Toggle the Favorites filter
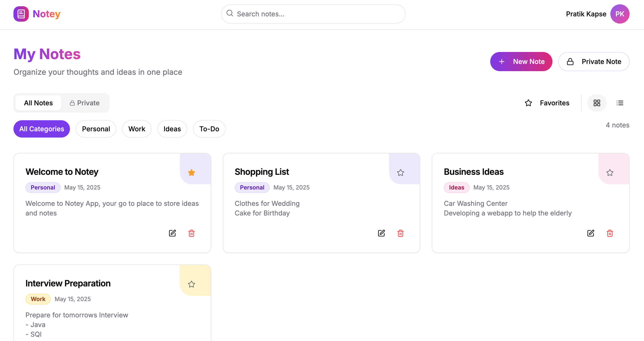 pos(547,103)
